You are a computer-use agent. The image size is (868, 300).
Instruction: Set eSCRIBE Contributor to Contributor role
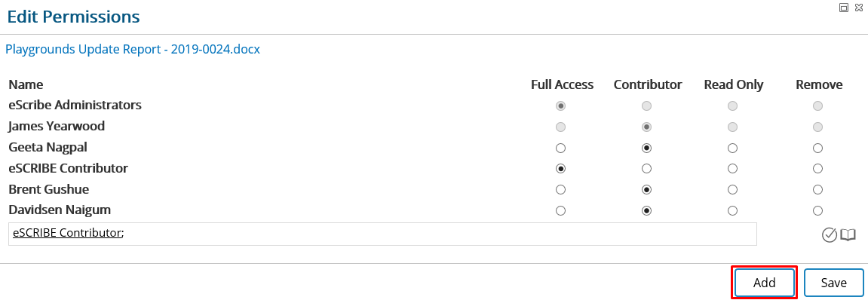click(646, 168)
